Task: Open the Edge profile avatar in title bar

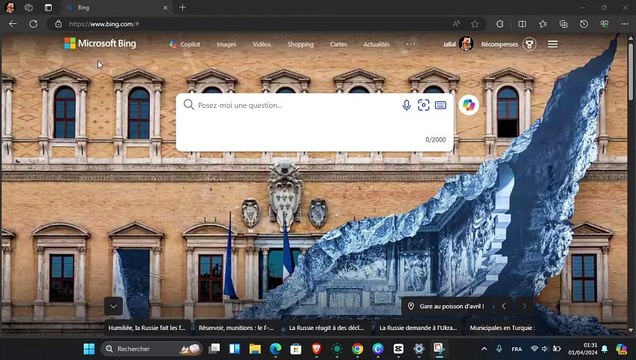Action: (x=10, y=7)
